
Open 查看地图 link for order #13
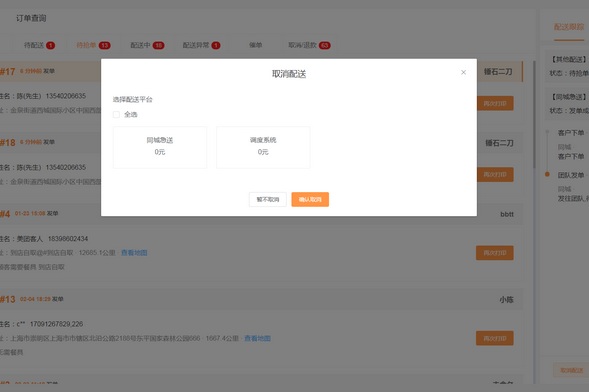click(257, 338)
